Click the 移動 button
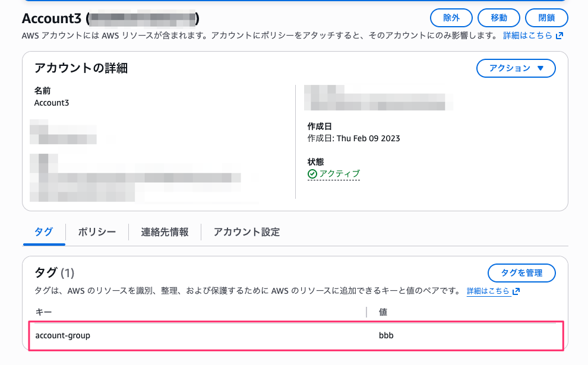The width and height of the screenshot is (588, 365). click(x=499, y=17)
